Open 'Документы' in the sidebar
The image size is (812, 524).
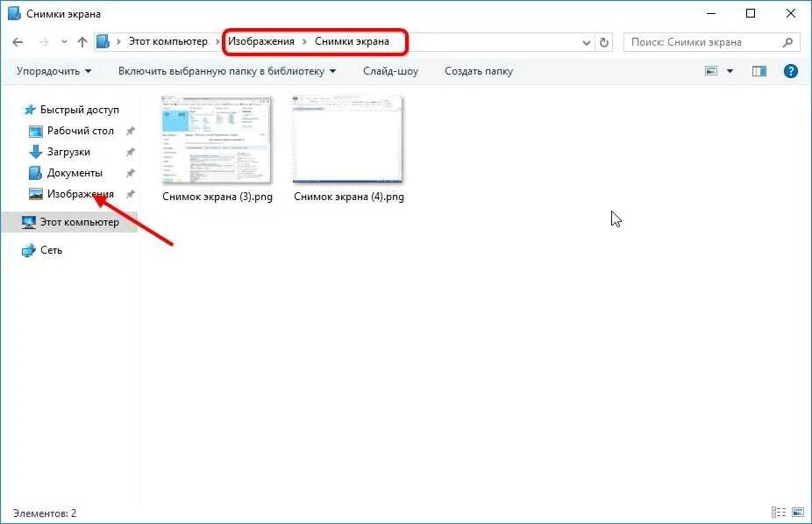pos(75,173)
